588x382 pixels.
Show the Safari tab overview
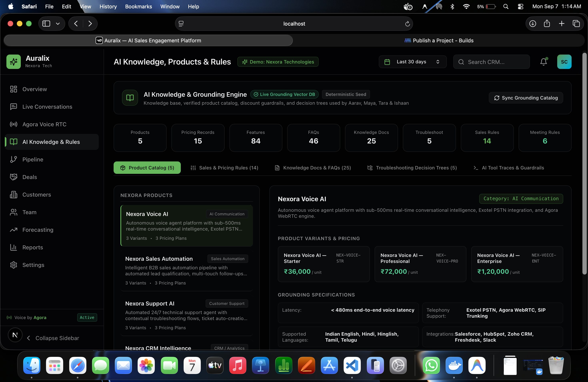[x=576, y=23]
